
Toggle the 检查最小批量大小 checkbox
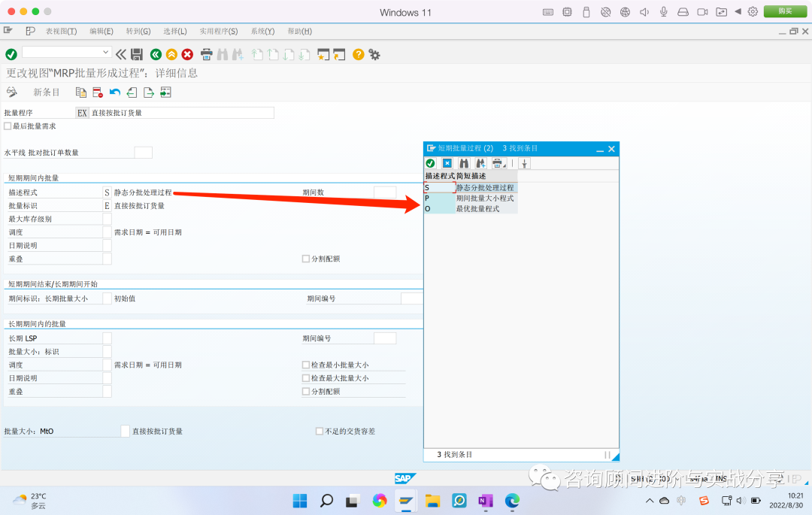click(305, 365)
